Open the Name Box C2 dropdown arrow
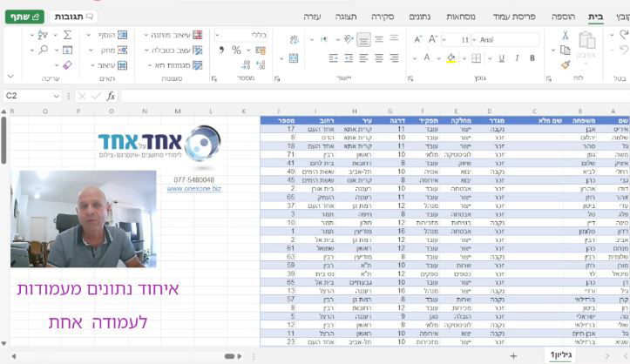Viewport: 630px width, 364px height. coord(57,96)
